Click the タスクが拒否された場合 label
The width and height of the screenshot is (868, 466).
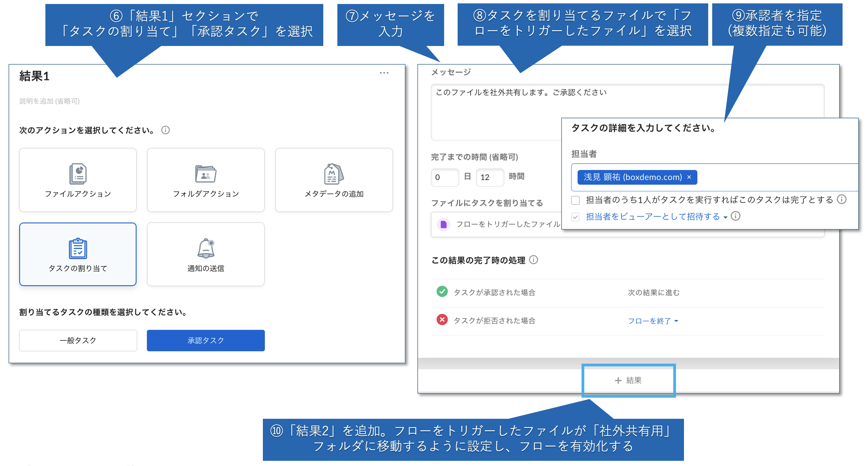coord(494,321)
